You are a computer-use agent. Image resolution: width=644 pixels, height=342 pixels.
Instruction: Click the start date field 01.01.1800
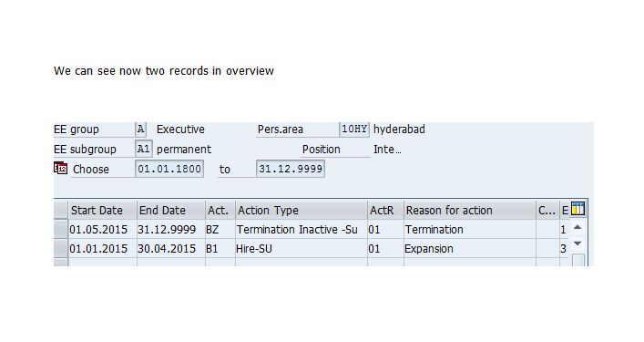point(169,169)
